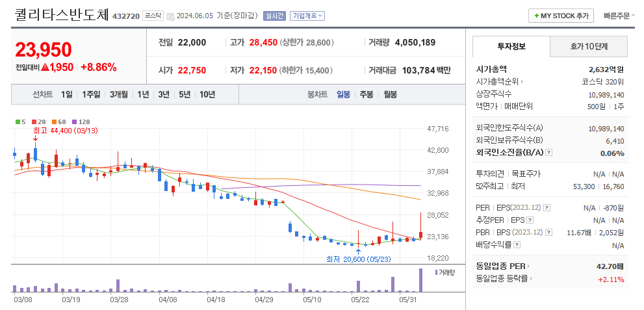Screen dimensions: 644x310
Task: Click help icon beside 배당수익률
Action: pyautogui.click(x=517, y=245)
